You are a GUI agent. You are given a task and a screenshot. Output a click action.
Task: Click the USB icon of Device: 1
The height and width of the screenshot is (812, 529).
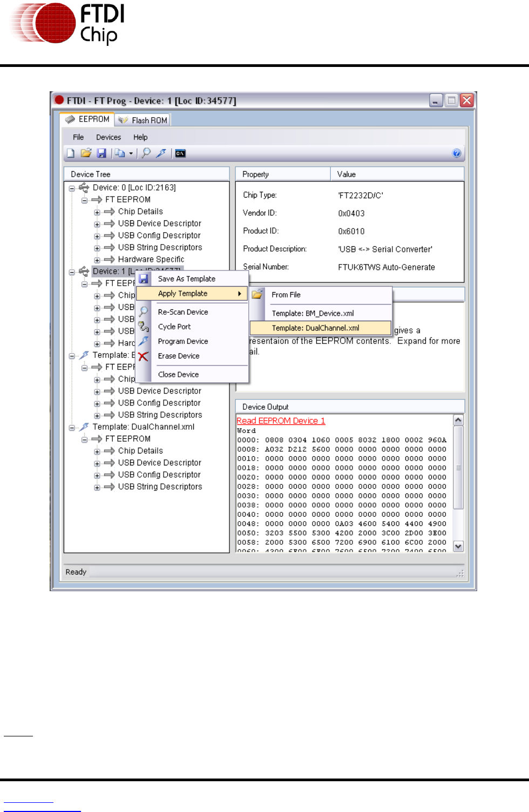coord(84,271)
